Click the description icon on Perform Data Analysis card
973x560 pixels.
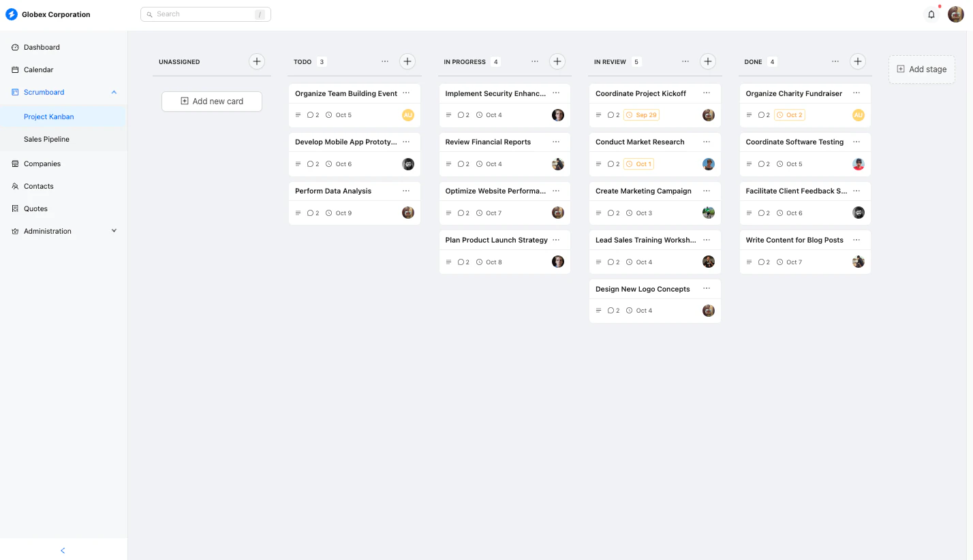[x=298, y=213]
